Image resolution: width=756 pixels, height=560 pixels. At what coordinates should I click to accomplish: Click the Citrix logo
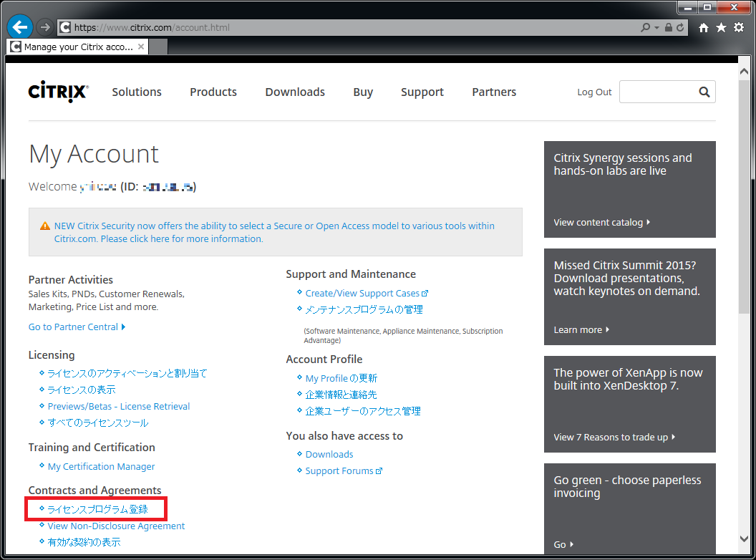58,92
